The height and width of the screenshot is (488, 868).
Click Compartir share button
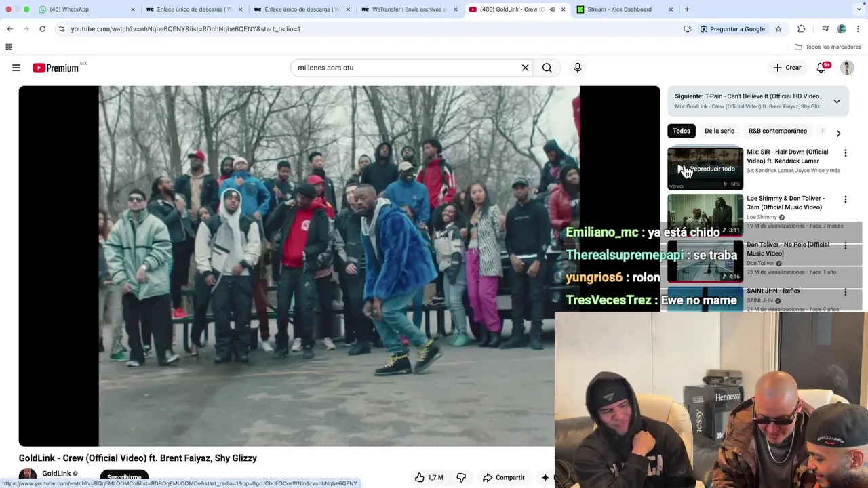[503, 477]
